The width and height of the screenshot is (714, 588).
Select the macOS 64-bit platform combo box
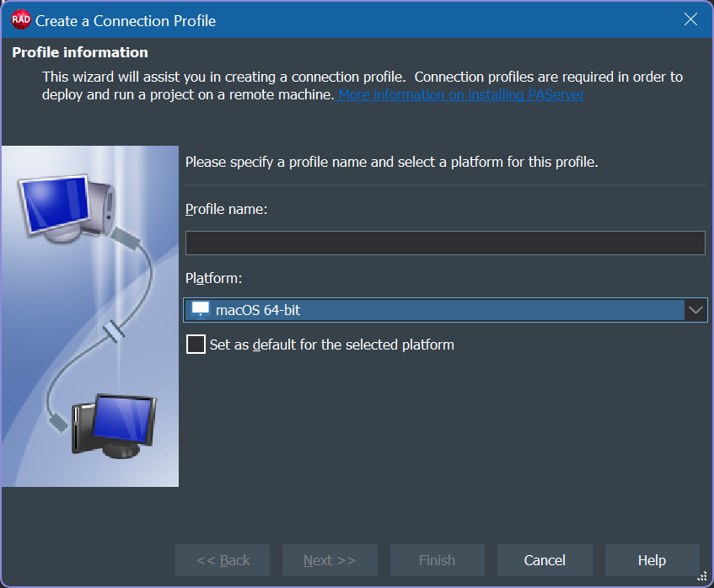pyautogui.click(x=445, y=310)
